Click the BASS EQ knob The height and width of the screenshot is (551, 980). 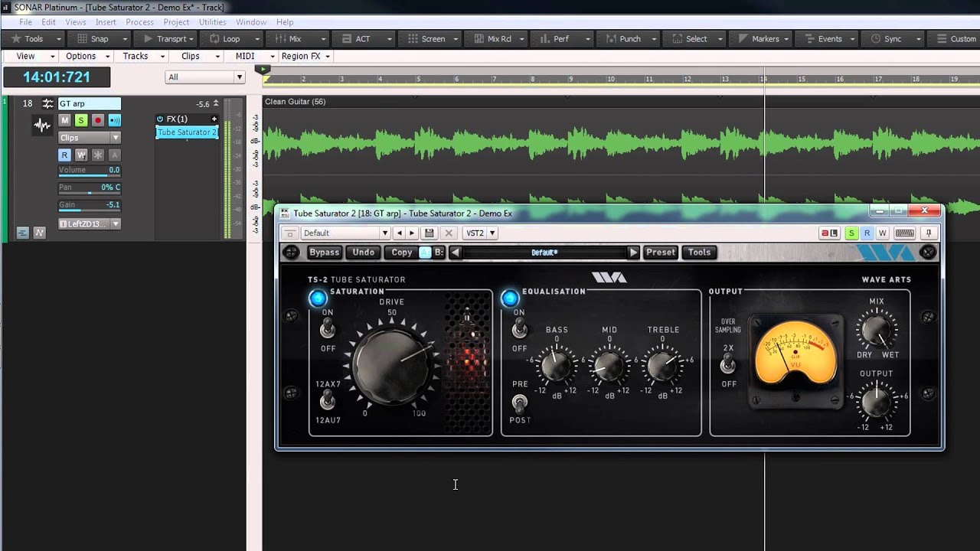tap(557, 366)
